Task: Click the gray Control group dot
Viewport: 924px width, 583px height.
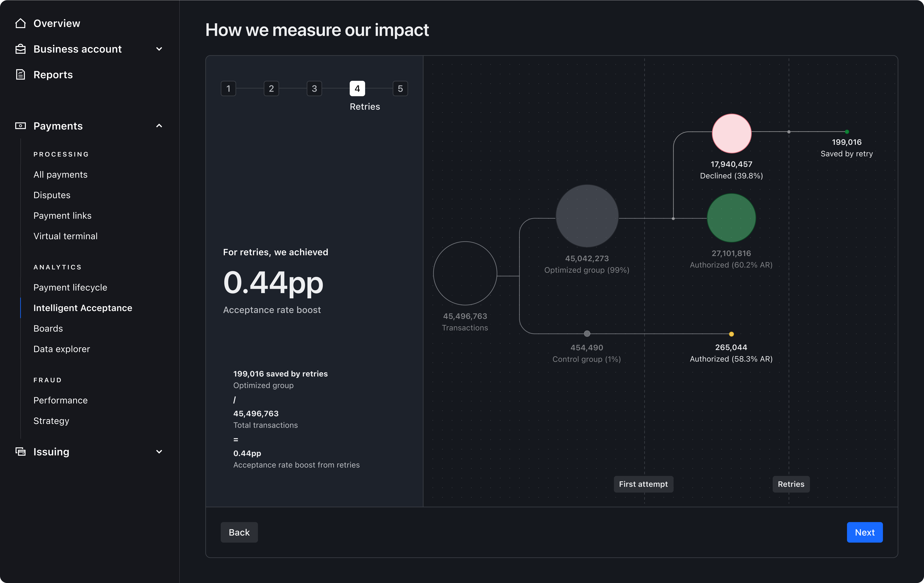Action: point(587,334)
